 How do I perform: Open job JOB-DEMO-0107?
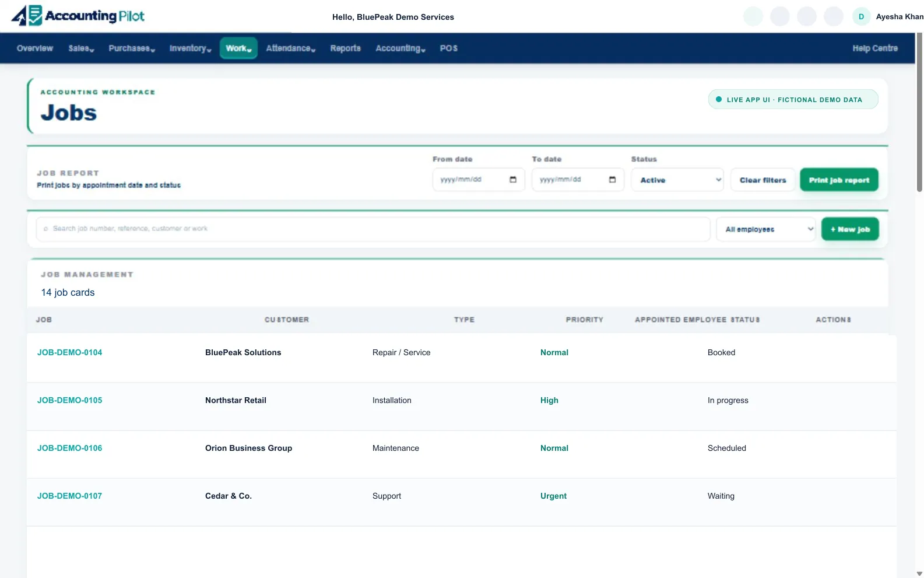tap(69, 496)
